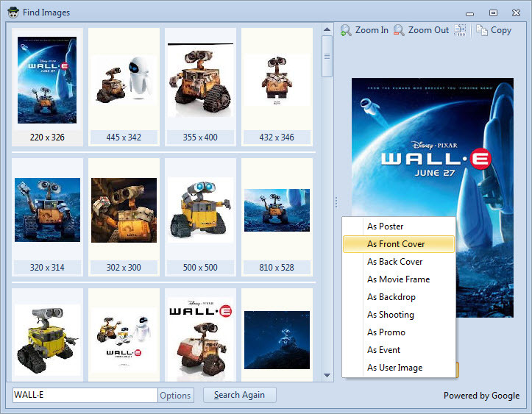Click the scrollbar down arrow

pos(327,375)
